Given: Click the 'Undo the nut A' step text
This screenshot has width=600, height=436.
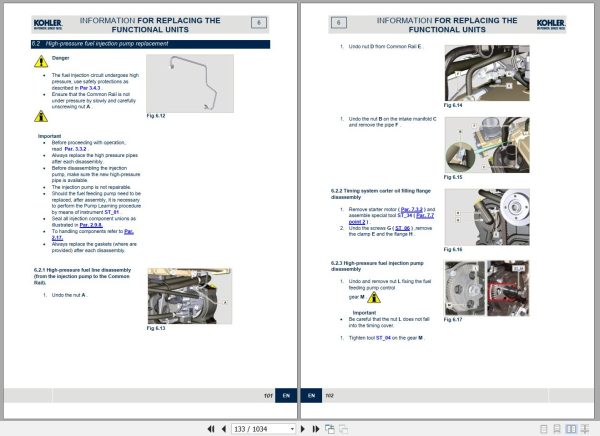Looking at the screenshot, I should click(x=69, y=295).
